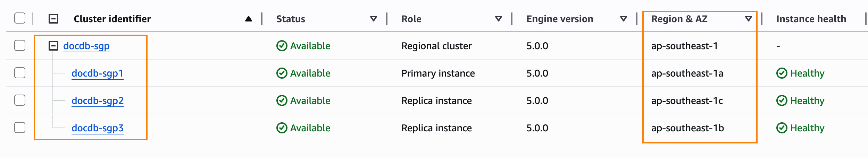Select the docdb-sgp3 row checkbox

[20, 128]
